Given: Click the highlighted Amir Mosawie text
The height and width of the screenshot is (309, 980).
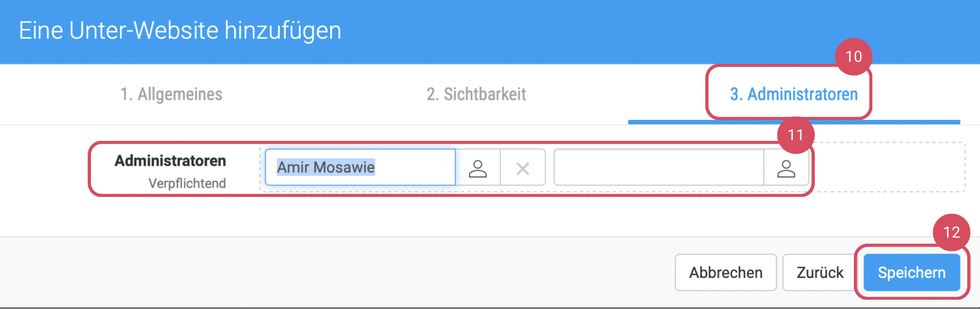Looking at the screenshot, I should click(x=326, y=167).
